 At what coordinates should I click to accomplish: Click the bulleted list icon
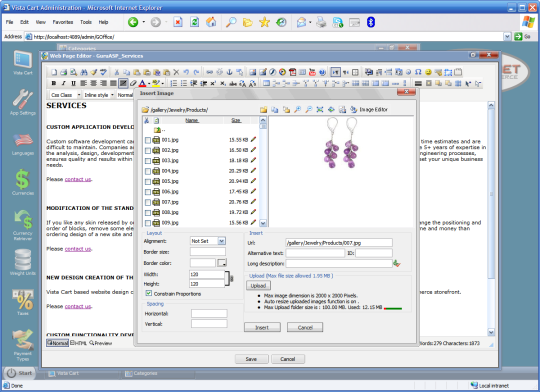pyautogui.click(x=184, y=83)
